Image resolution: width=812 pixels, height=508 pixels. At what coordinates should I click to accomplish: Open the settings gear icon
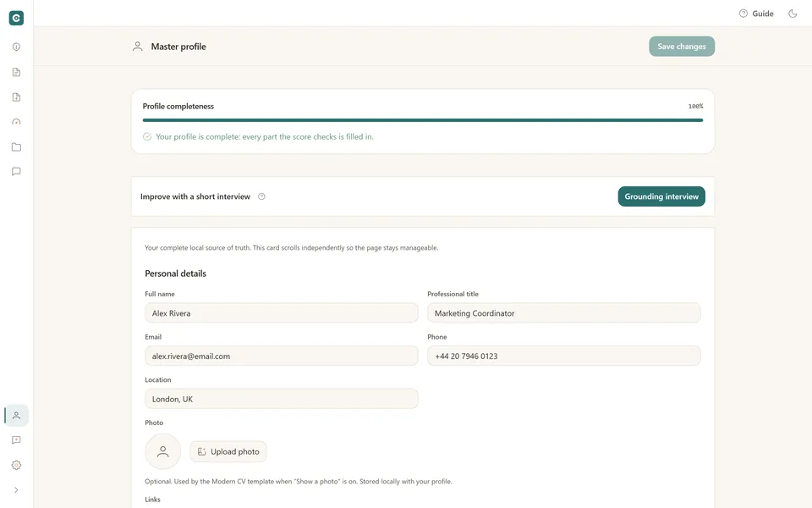click(x=16, y=465)
